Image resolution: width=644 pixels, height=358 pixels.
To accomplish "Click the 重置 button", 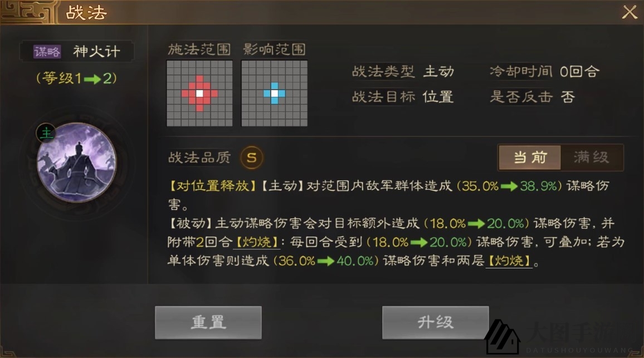I will (x=208, y=322).
